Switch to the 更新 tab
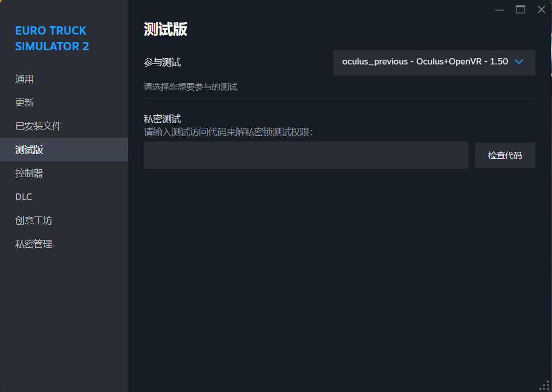Screen dimensions: 552x392 [63, 103]
